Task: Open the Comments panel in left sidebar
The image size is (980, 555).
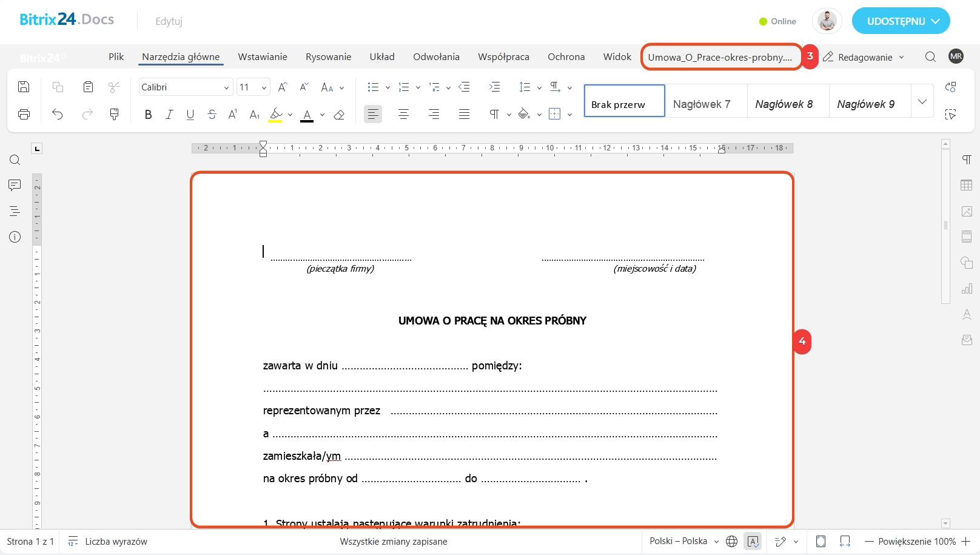Action: tap(15, 185)
